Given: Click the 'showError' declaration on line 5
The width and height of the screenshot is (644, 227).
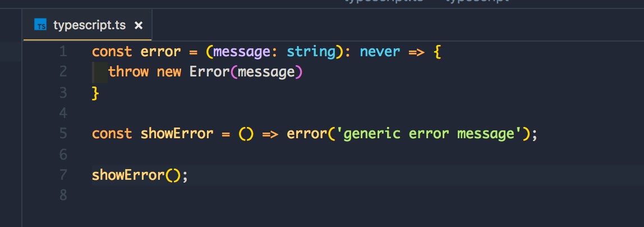Looking at the screenshot, I should 177,134.
